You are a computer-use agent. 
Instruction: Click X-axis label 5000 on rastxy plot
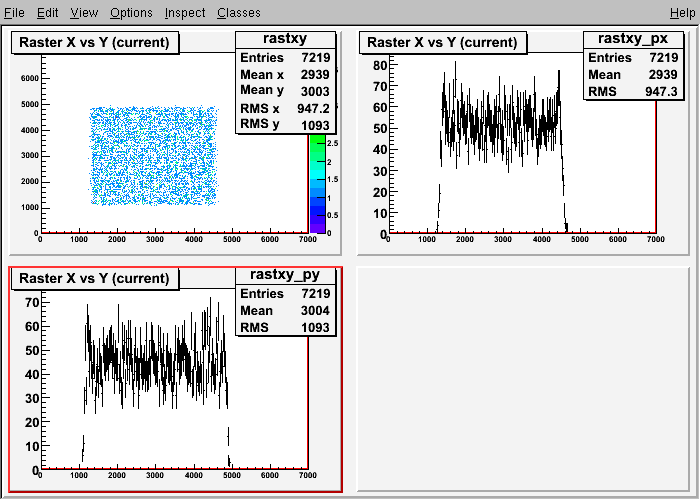[x=232, y=239]
